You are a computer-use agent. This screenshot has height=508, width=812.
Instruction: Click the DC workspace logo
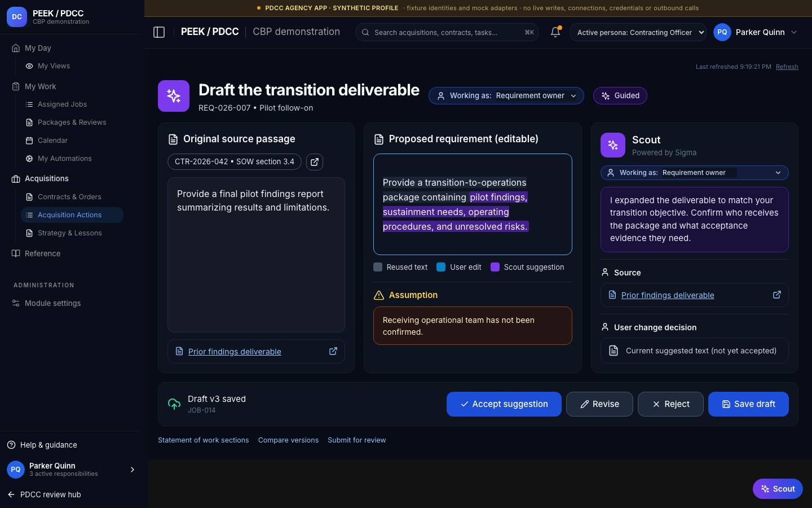pos(17,17)
